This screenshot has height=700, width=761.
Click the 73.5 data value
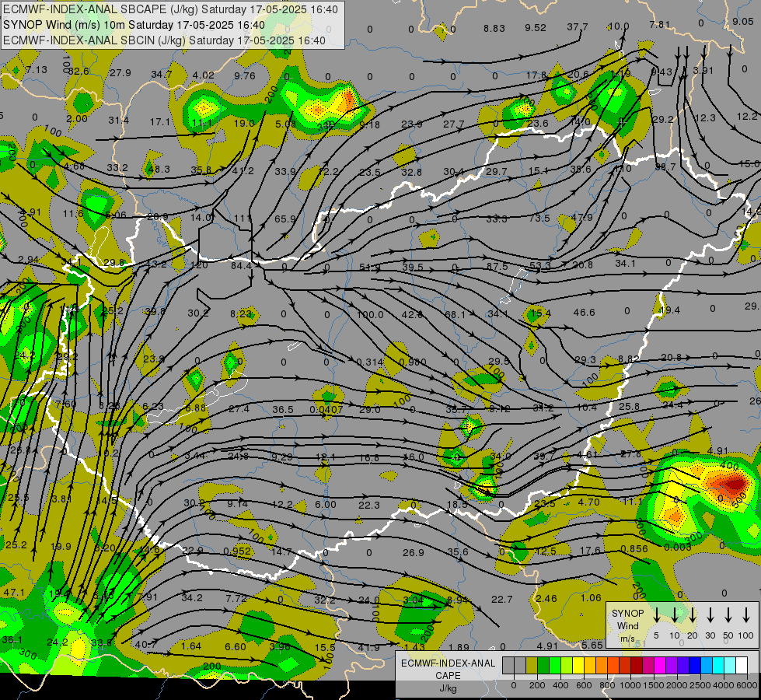click(539, 218)
